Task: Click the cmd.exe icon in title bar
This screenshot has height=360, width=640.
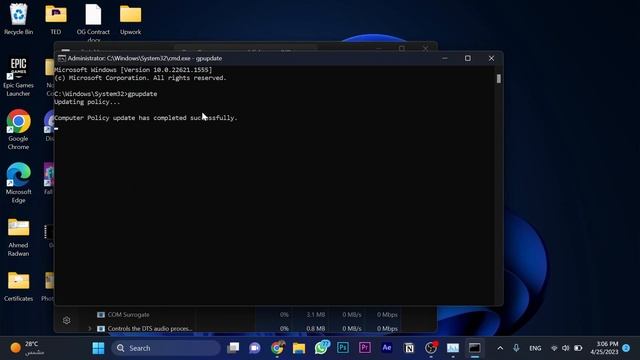Action: coord(62,58)
